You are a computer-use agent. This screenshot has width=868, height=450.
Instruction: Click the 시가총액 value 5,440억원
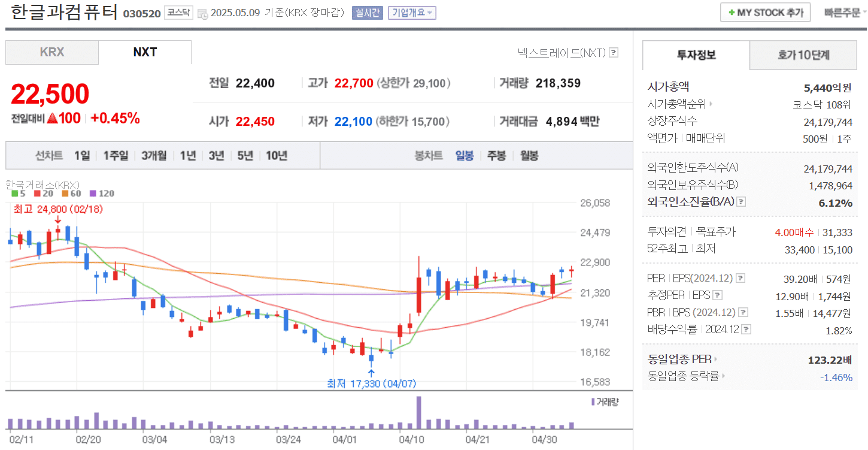coord(827,88)
